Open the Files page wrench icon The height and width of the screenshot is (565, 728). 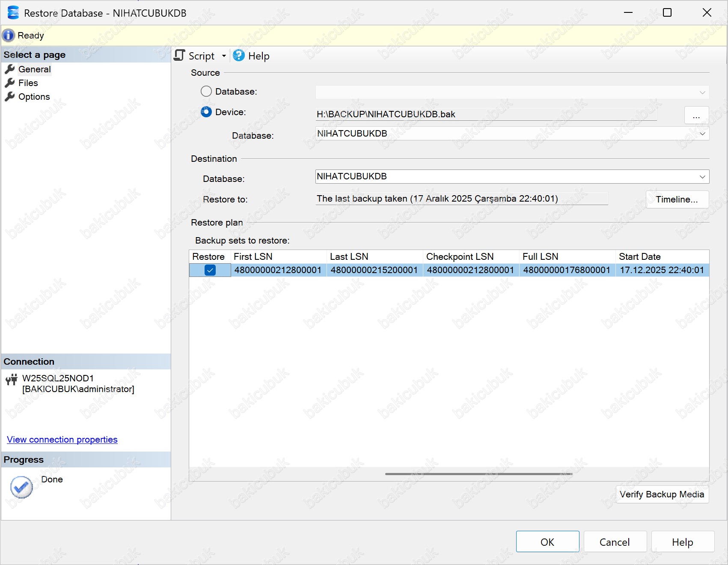pyautogui.click(x=10, y=83)
